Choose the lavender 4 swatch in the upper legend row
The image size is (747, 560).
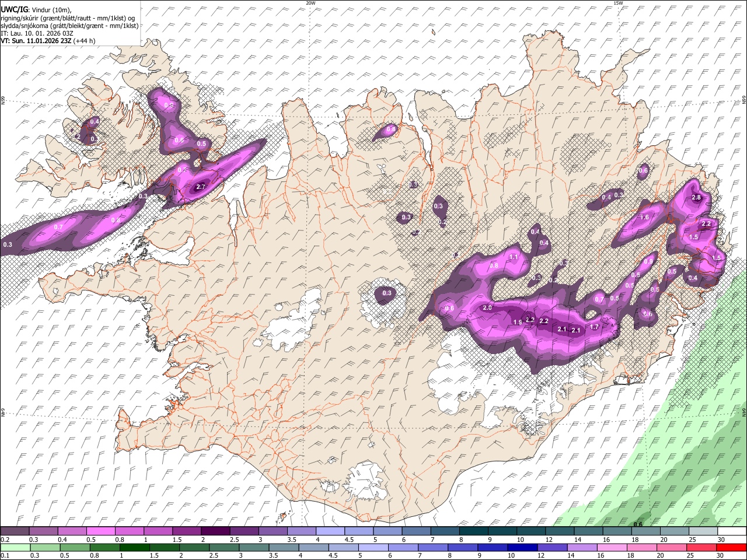pos(330,531)
